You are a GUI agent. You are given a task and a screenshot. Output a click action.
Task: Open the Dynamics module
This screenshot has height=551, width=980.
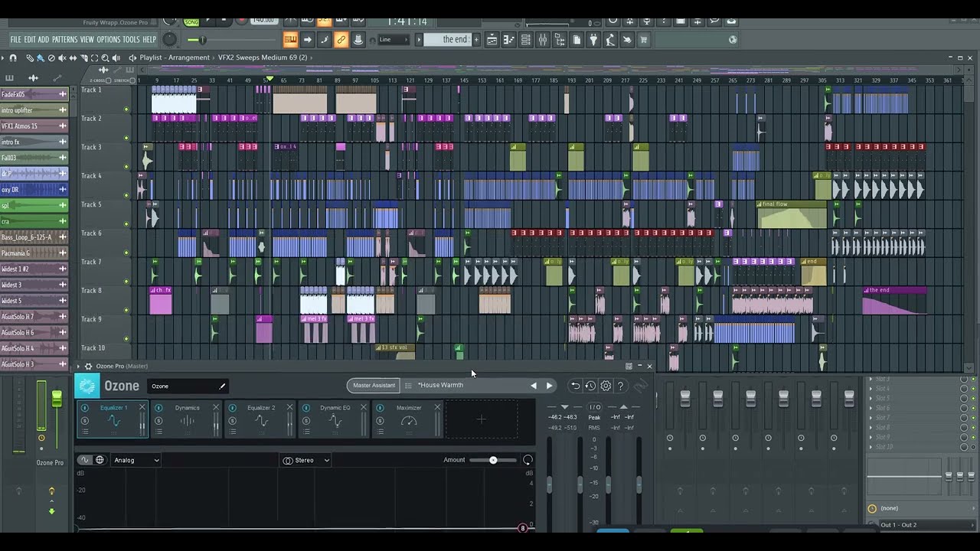click(x=187, y=421)
